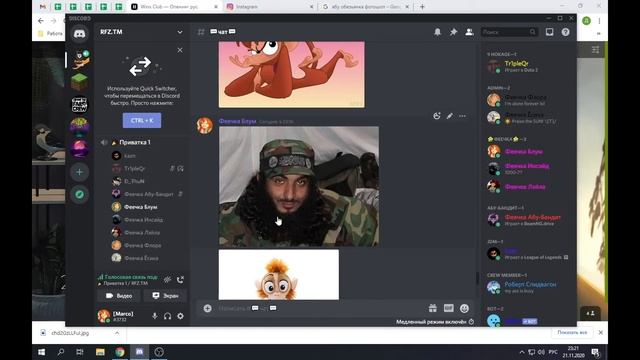Open File Explorer from the taskbar

[100, 352]
